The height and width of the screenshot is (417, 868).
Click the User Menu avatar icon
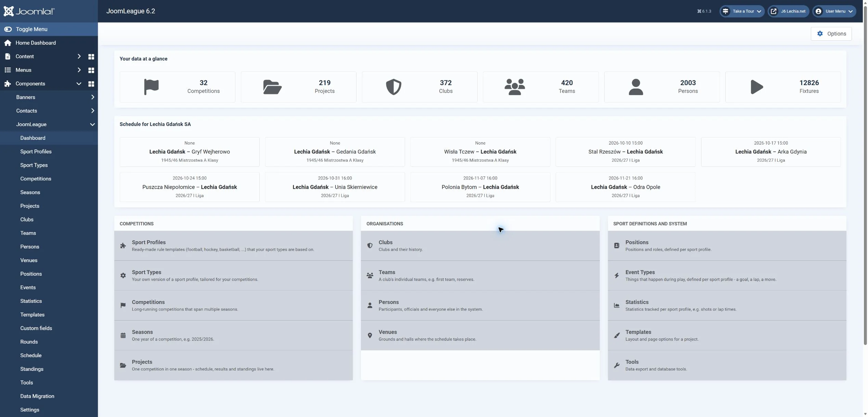[x=818, y=11]
